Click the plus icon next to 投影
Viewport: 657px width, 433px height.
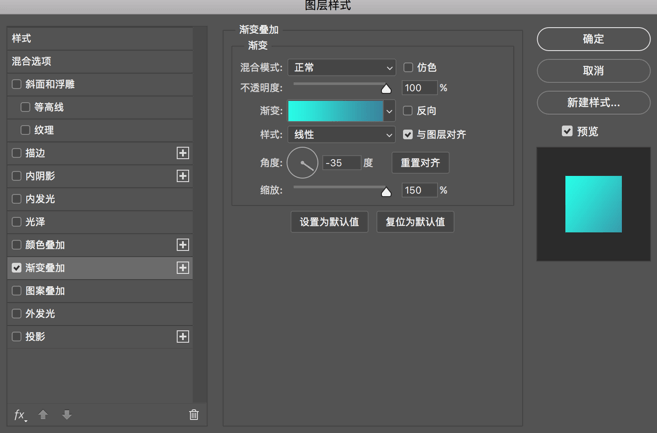click(x=183, y=337)
